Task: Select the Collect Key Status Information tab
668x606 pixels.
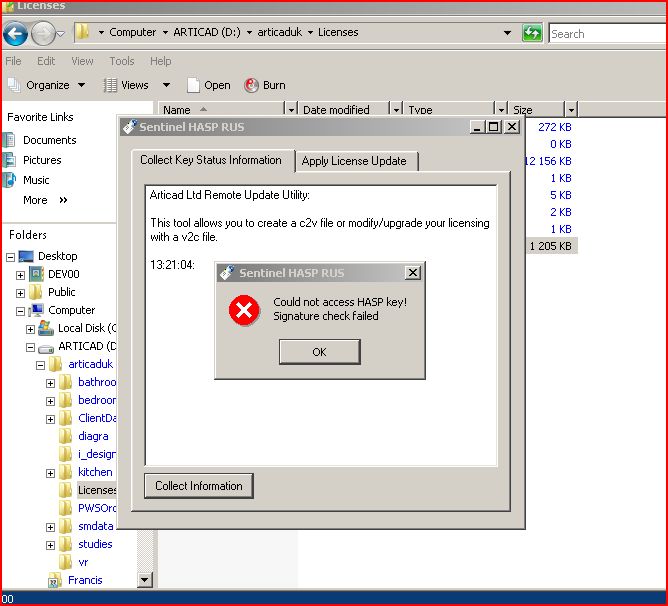Action: click(x=211, y=160)
